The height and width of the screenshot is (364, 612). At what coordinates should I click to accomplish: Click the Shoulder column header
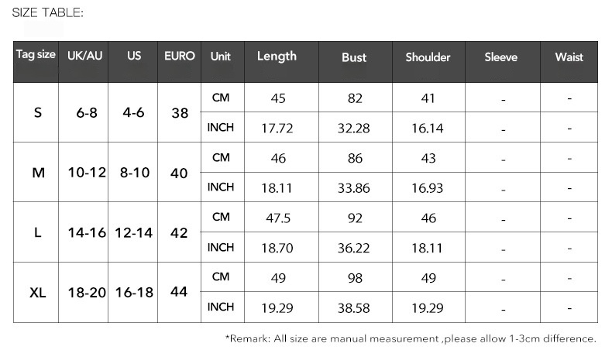click(428, 57)
